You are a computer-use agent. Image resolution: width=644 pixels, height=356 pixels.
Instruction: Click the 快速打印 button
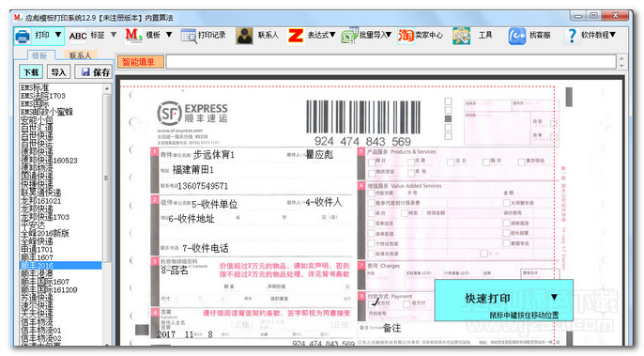(488, 299)
